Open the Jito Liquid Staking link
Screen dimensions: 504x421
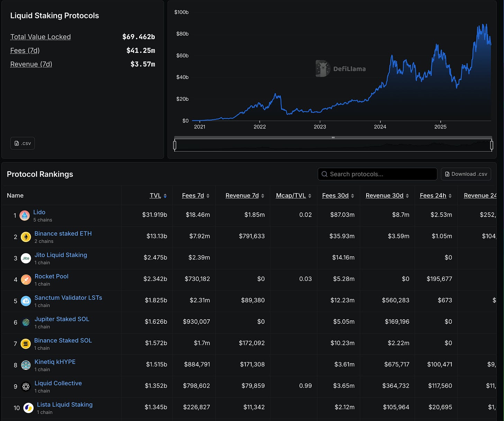click(61, 255)
